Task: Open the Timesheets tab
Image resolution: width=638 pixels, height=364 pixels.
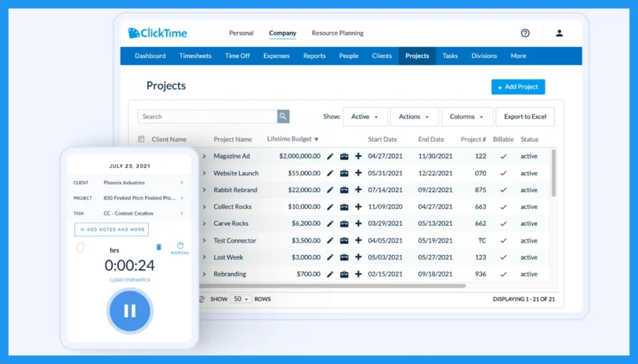Action: pyautogui.click(x=195, y=56)
